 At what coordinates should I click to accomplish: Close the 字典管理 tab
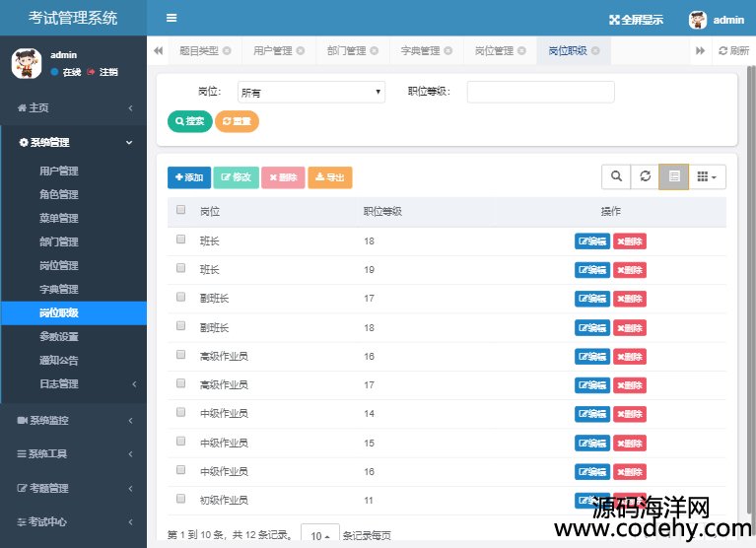tap(447, 50)
